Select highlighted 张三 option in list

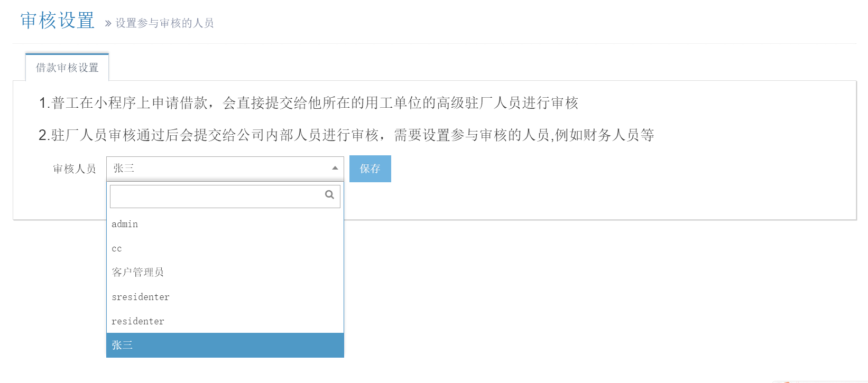pyautogui.click(x=225, y=345)
